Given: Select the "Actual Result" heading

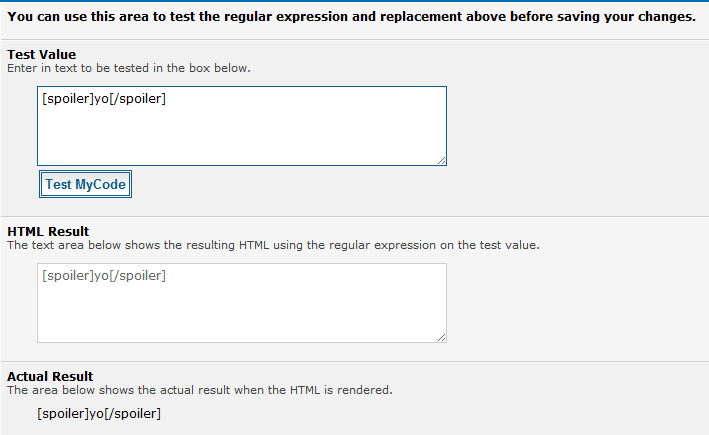Looking at the screenshot, I should (x=50, y=376).
